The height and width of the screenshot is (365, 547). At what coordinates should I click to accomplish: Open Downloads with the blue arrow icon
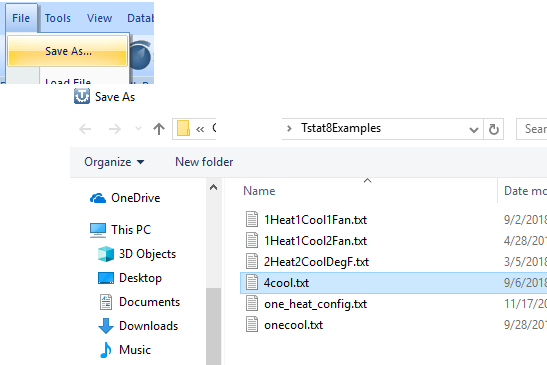(105, 326)
